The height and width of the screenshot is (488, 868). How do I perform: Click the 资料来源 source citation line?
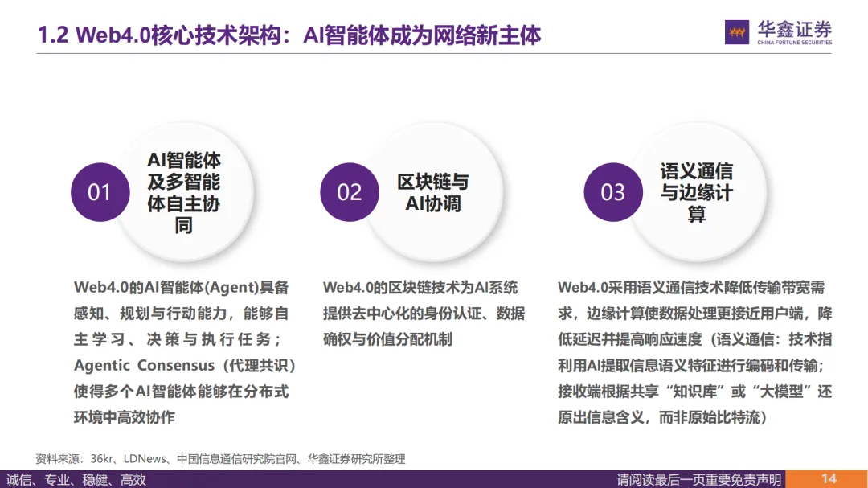click(220, 458)
